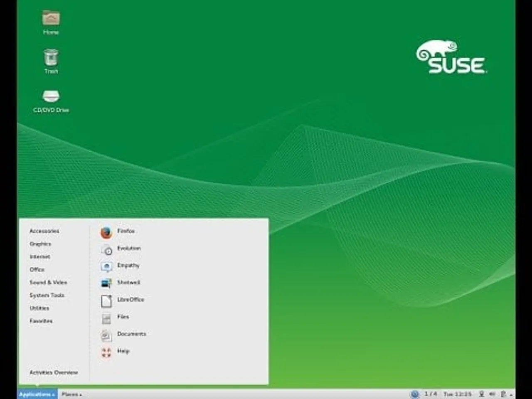The width and height of the screenshot is (532, 399).
Task: Open Help from the applications menu
Action: (x=115, y=352)
